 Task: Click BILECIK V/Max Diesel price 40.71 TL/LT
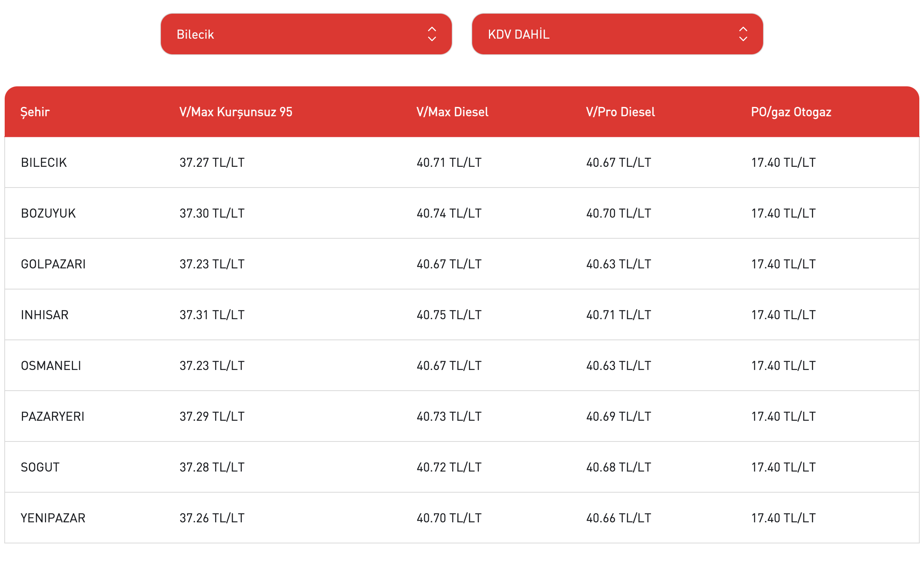(449, 163)
